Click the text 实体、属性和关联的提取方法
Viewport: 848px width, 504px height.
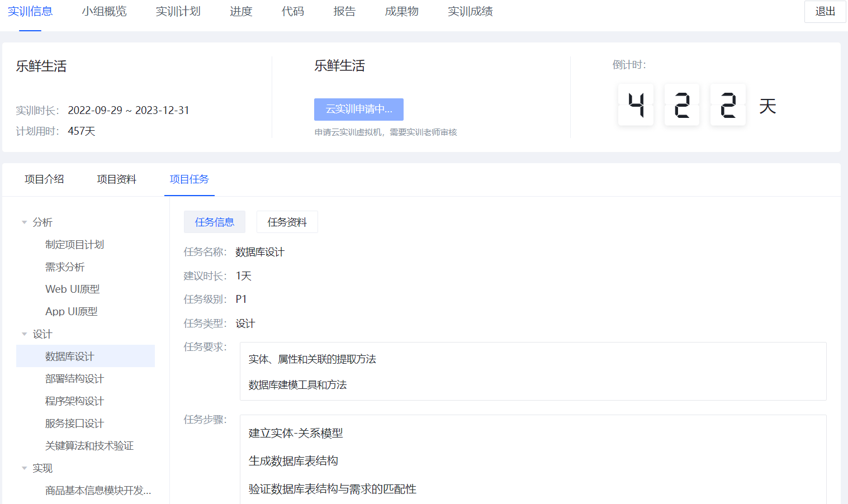(x=312, y=359)
